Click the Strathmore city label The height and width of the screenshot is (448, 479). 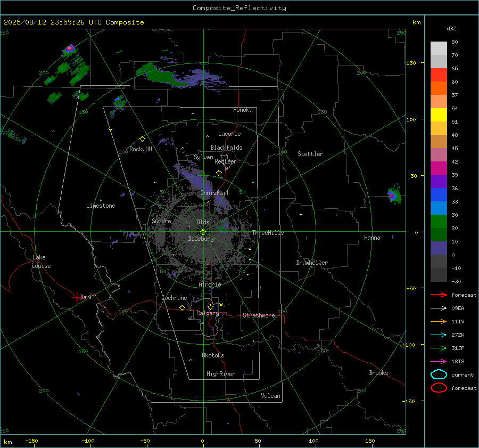click(259, 315)
